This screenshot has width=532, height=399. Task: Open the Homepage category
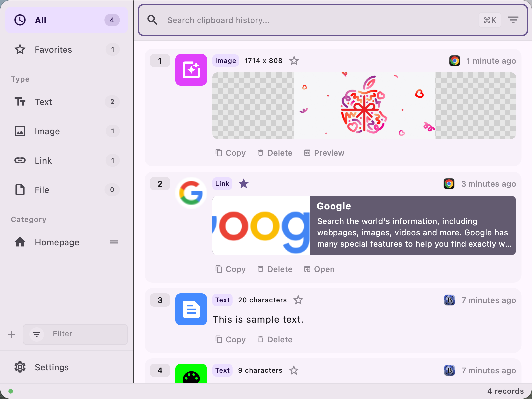(57, 242)
